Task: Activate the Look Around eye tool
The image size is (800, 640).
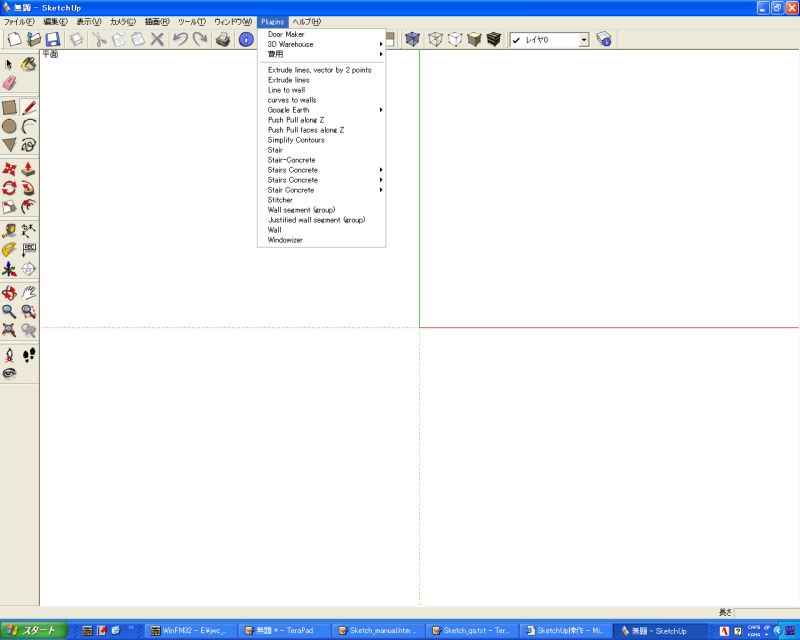Action: point(9,373)
